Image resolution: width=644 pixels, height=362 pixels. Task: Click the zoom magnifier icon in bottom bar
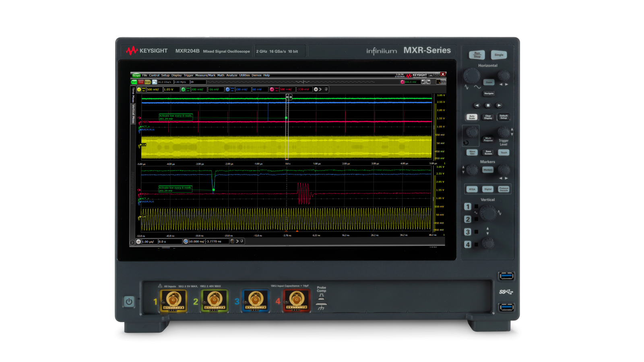click(x=186, y=242)
